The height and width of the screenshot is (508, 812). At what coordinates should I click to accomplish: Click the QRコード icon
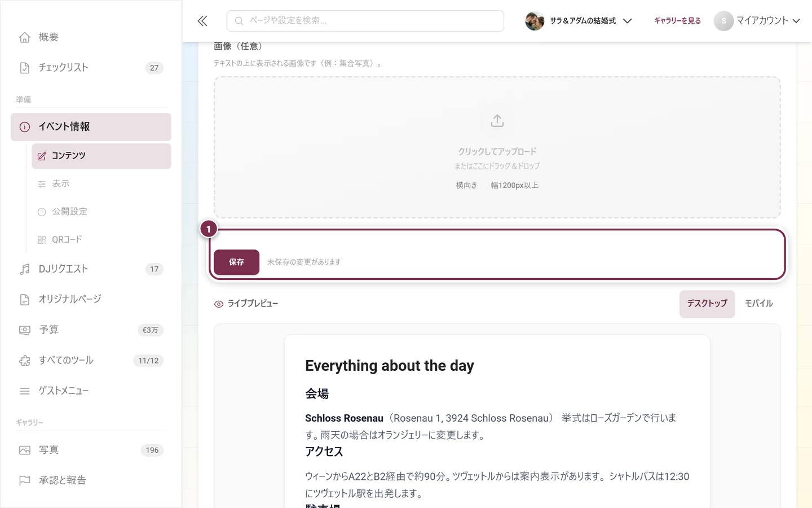tap(42, 240)
